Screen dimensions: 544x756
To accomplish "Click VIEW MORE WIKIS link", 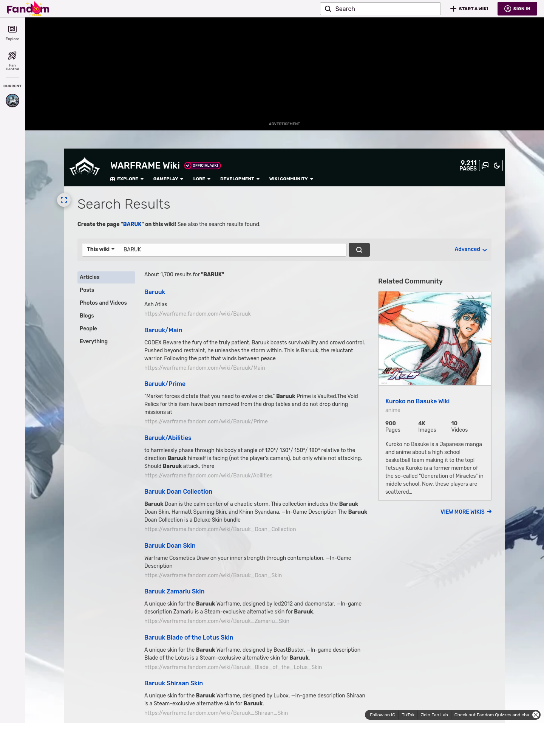I will pos(466,512).
